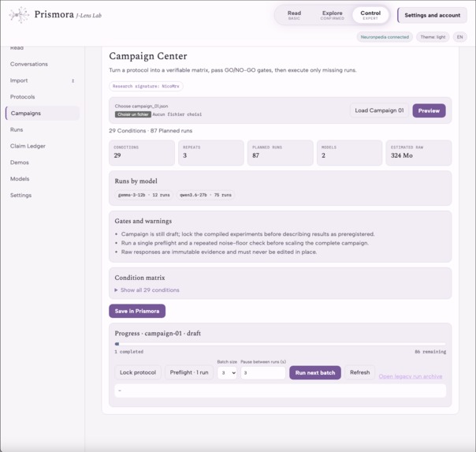
Task: Click the Estimated raw 324 Mo card
Action: tap(418, 153)
